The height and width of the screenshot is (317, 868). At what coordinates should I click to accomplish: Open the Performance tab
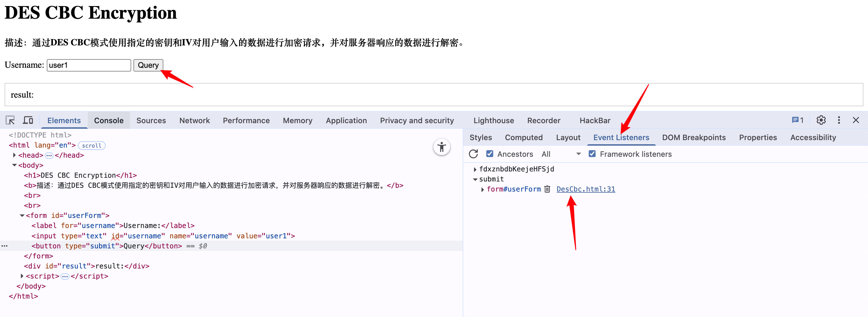coord(246,120)
